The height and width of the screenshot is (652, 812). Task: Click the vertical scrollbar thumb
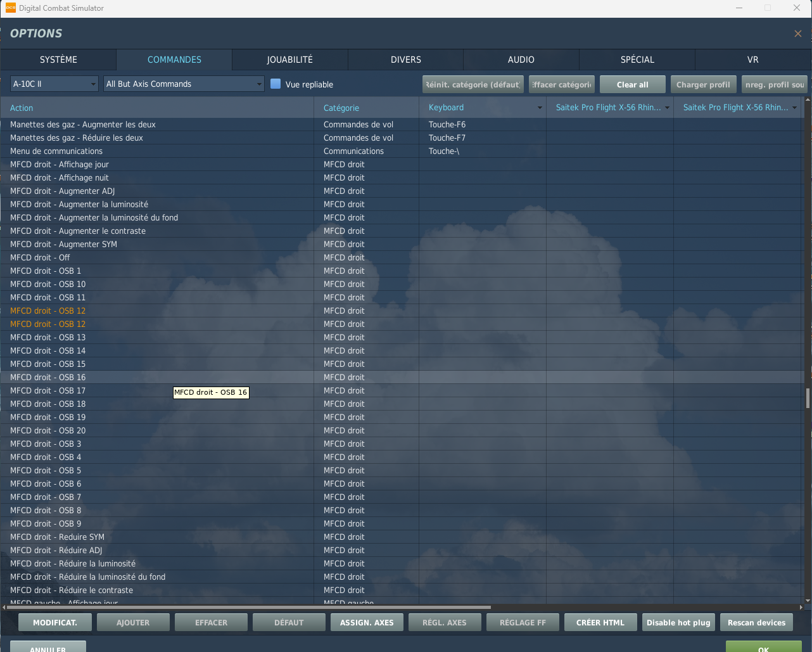click(x=808, y=399)
